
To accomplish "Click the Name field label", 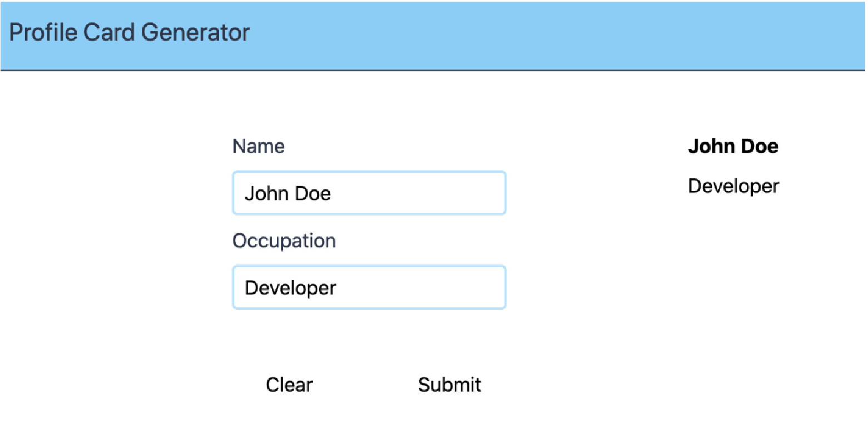I will click(259, 146).
